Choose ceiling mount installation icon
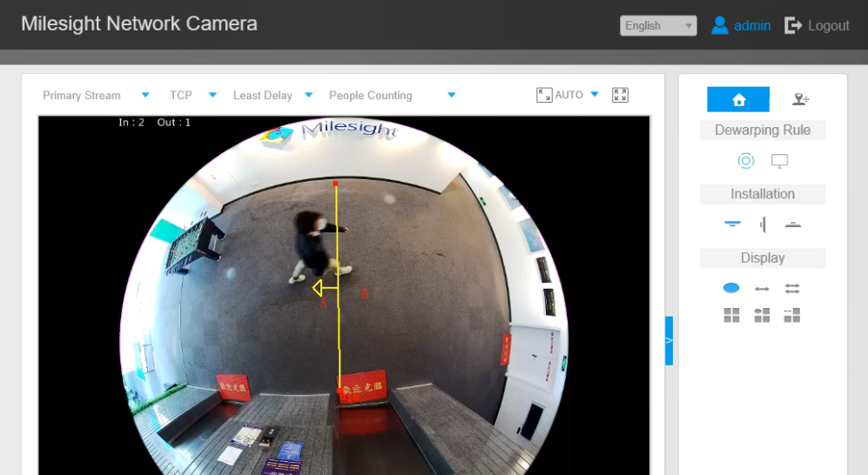 [732, 224]
